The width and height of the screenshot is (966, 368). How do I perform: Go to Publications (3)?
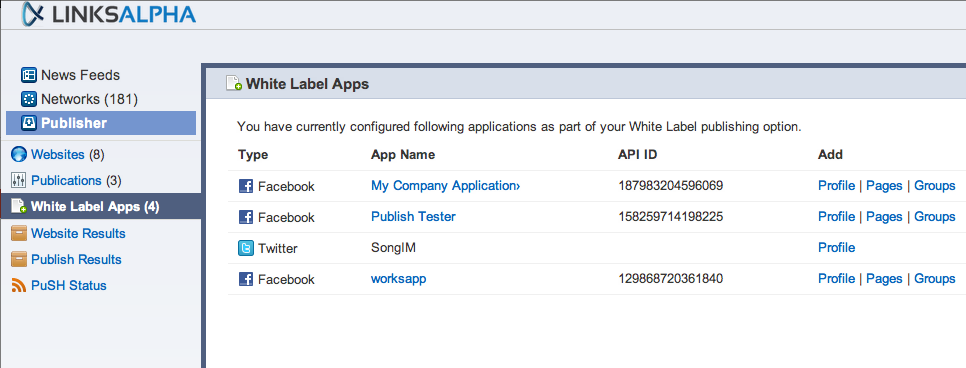(x=76, y=181)
